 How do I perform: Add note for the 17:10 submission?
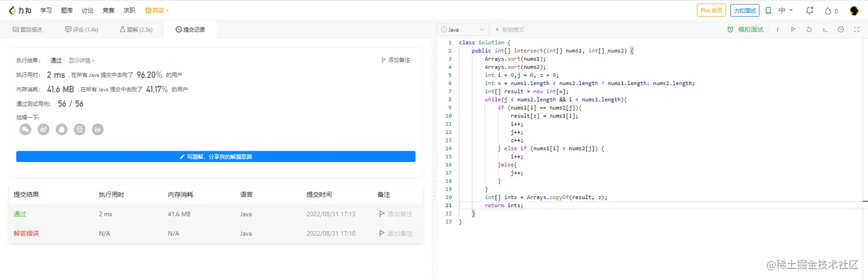click(396, 234)
